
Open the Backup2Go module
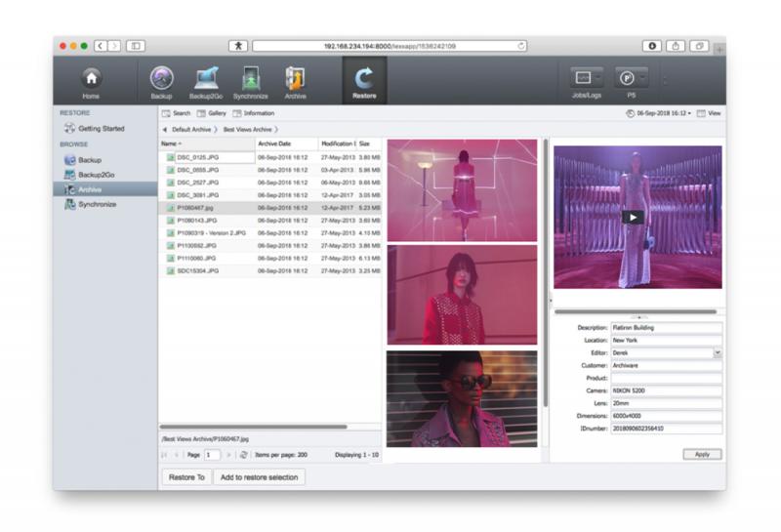coord(206,82)
